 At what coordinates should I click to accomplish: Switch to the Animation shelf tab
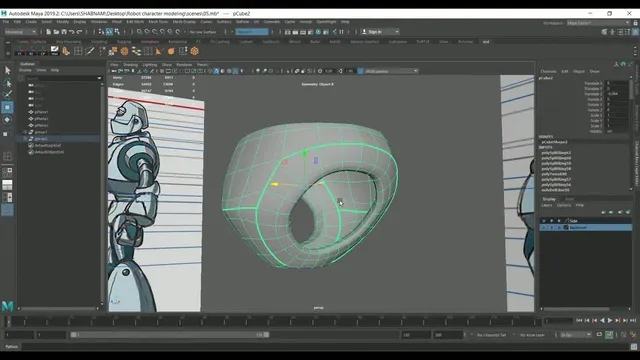click(x=150, y=42)
